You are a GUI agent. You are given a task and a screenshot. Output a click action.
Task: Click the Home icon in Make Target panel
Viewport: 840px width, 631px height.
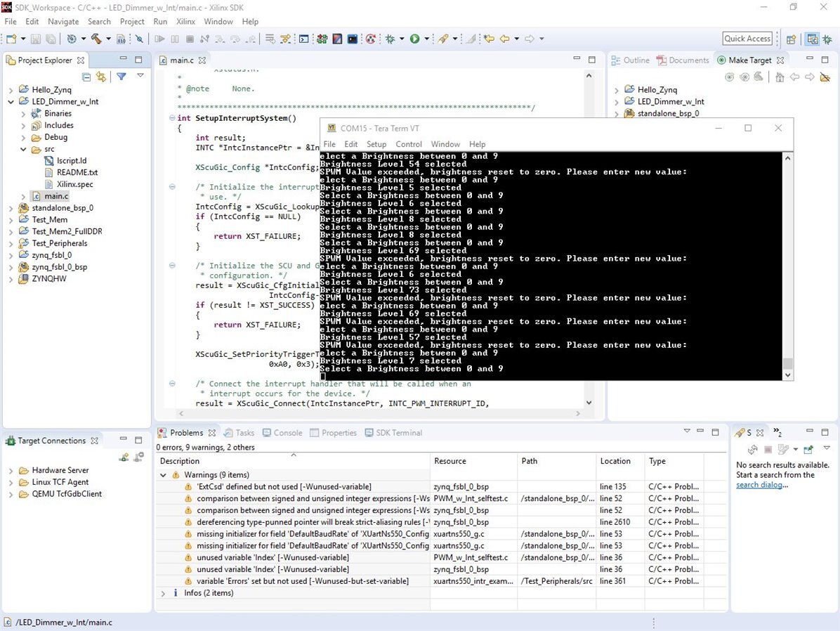780,77
